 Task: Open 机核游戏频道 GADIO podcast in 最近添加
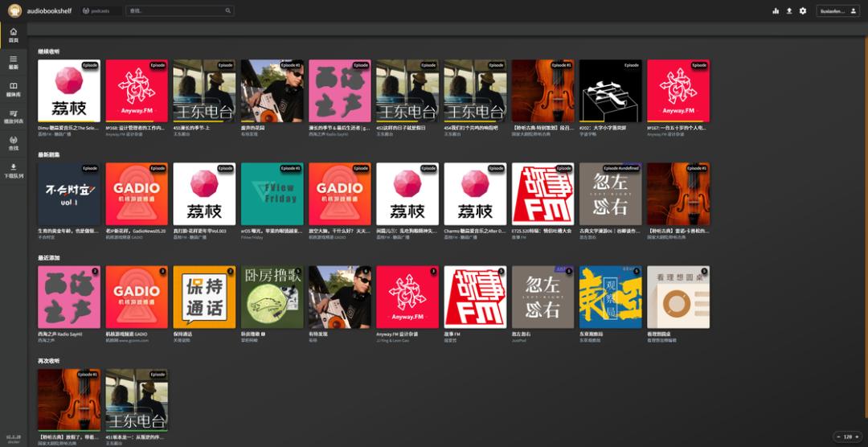point(137,297)
